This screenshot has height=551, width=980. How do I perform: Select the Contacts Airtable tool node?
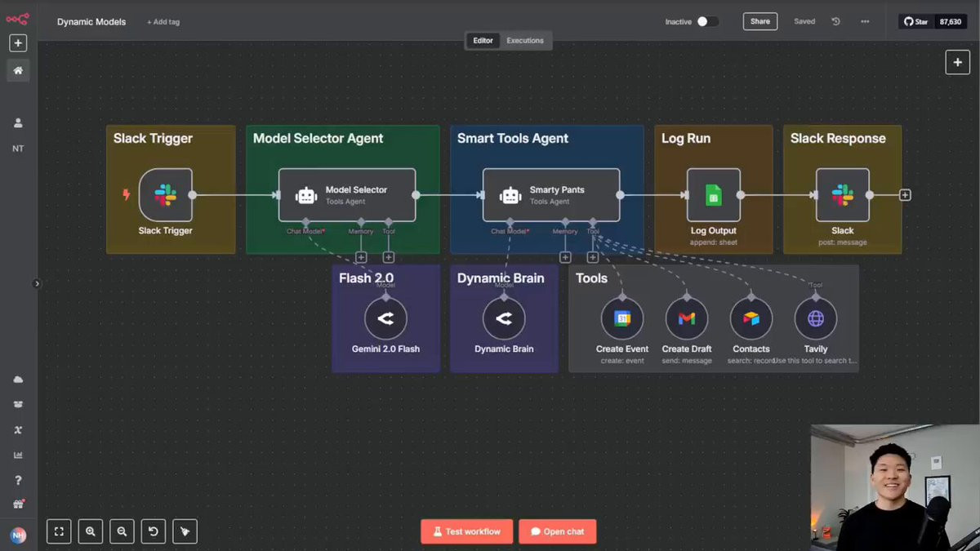[751, 318]
